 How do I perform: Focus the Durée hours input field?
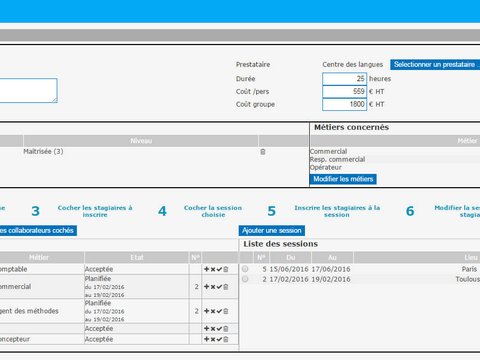pos(344,79)
